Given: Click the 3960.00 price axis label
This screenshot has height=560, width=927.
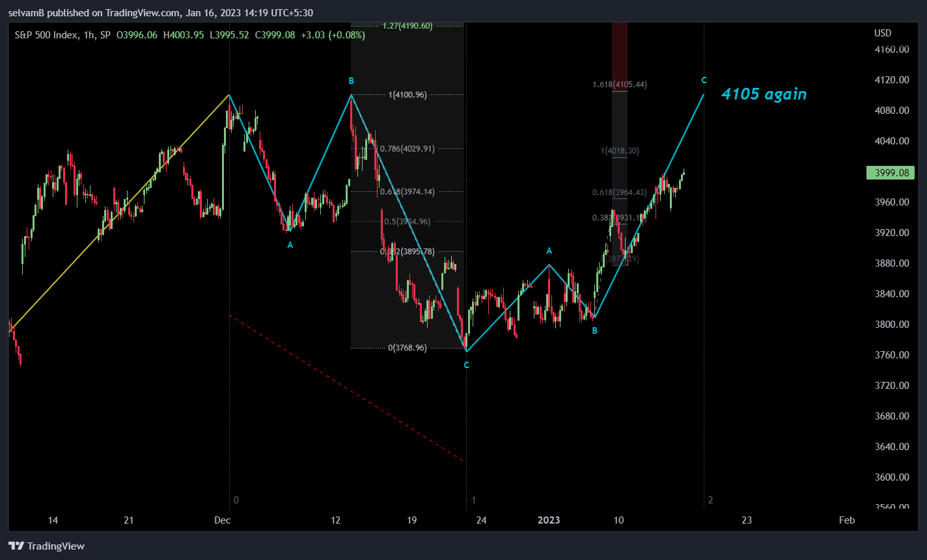Looking at the screenshot, I should coord(892,202).
